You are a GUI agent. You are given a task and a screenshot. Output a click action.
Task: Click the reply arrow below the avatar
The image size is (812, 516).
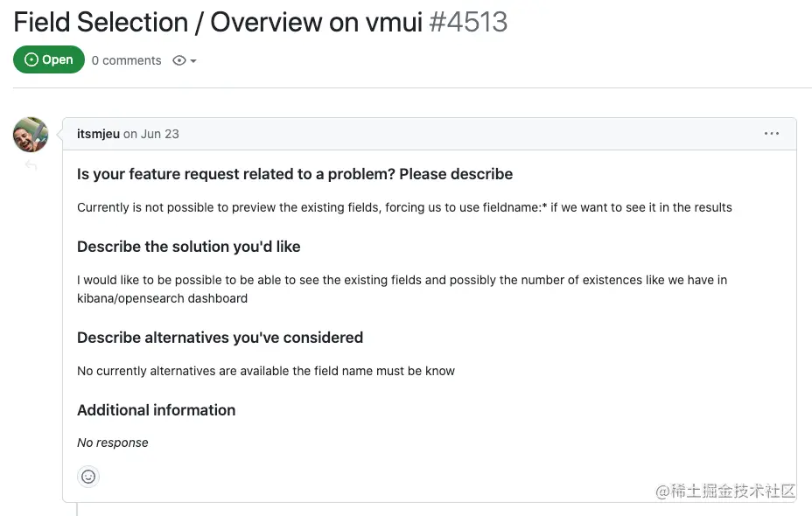(31, 165)
